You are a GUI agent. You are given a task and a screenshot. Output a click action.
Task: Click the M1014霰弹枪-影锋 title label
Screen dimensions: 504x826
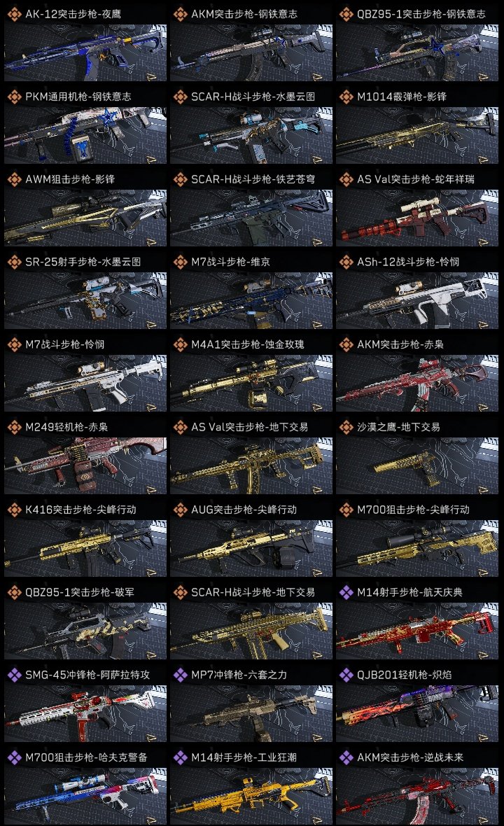402,97
